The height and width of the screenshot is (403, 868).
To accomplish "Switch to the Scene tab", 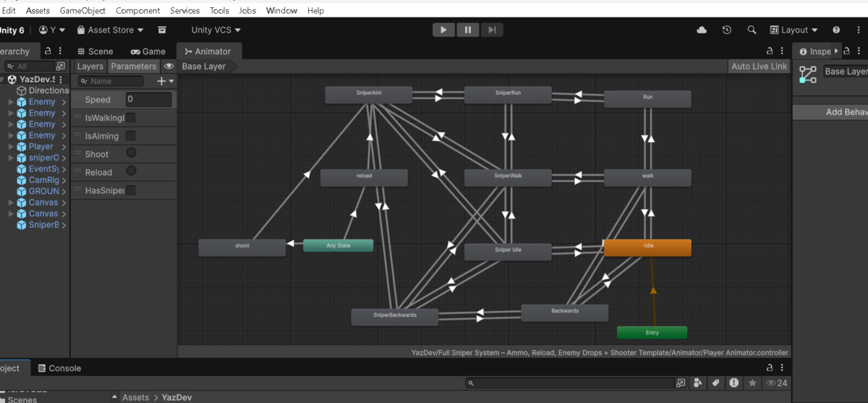I will (94, 51).
